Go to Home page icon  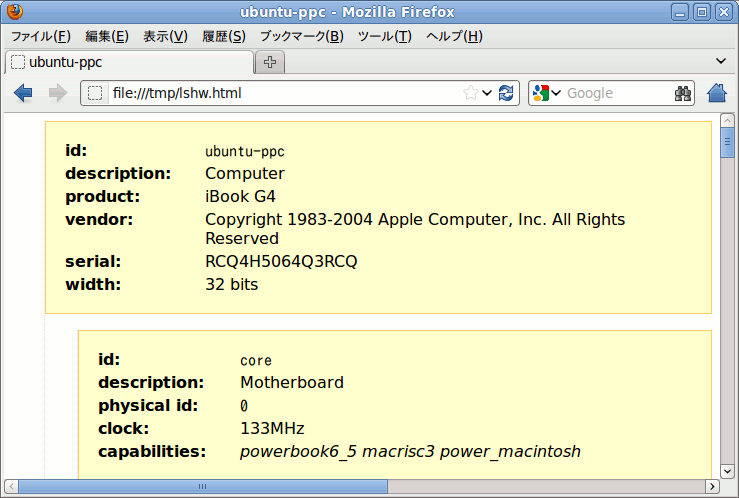pyautogui.click(x=716, y=93)
